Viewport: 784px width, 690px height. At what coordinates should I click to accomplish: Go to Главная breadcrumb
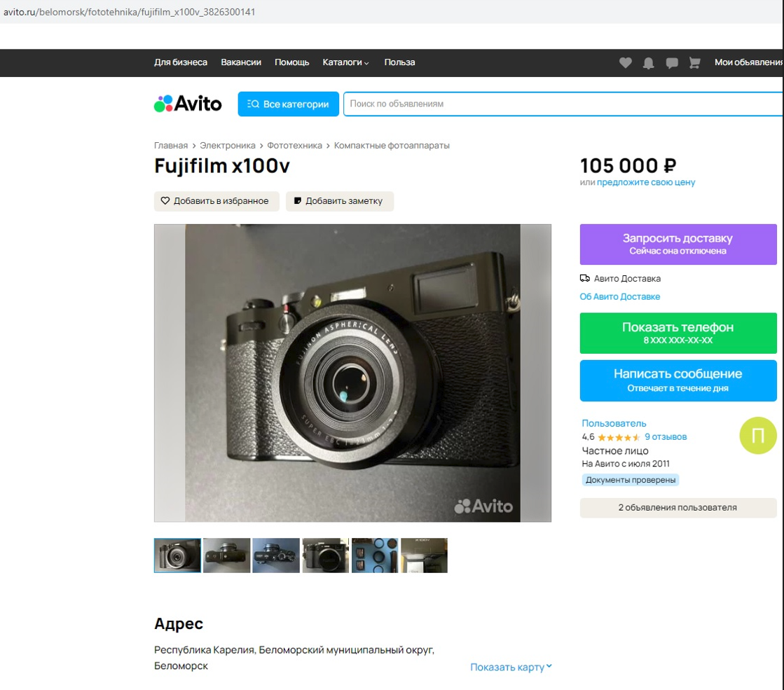click(x=171, y=146)
